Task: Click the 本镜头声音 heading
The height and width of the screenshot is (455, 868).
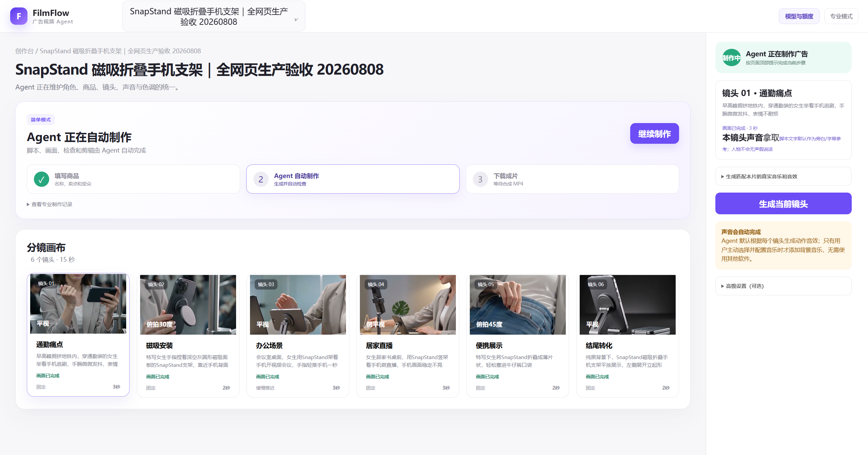Action: pyautogui.click(x=742, y=138)
